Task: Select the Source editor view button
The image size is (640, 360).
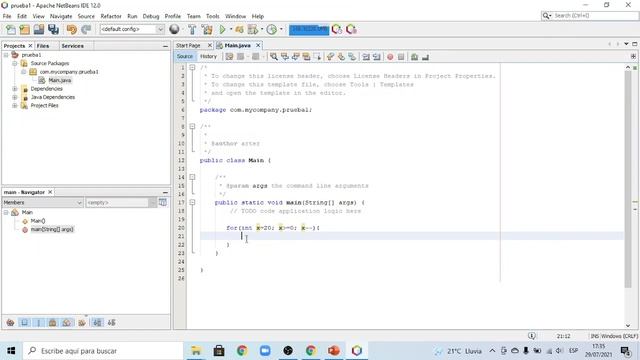Action: (x=185, y=56)
